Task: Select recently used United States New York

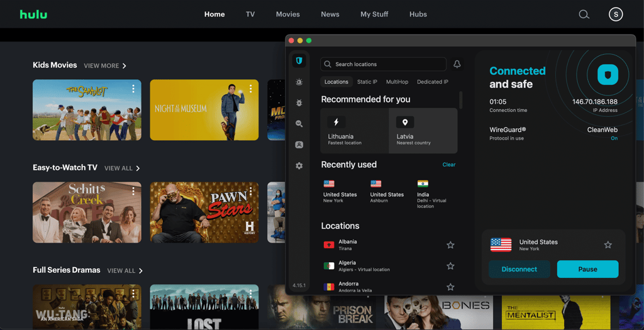Action: click(340, 192)
